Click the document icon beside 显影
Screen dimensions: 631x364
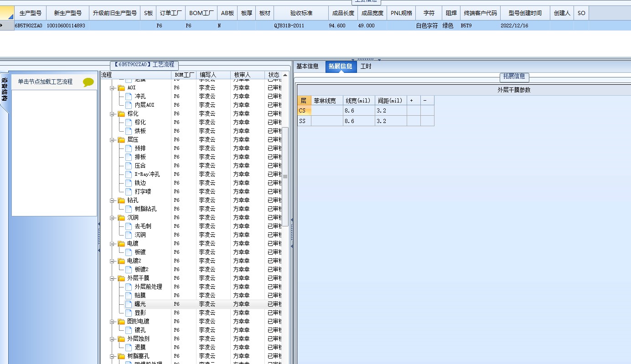129,313
